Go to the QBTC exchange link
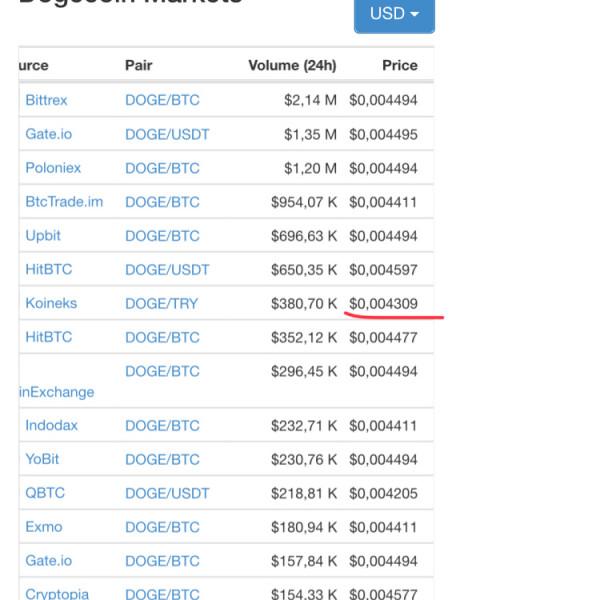The image size is (600, 600). [x=44, y=493]
